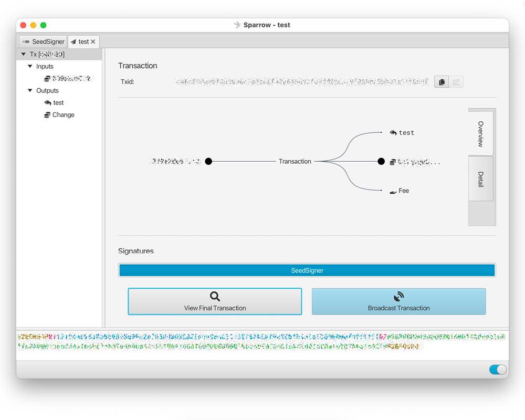Image resolution: width=525 pixels, height=420 pixels.
Task: Click the Fee label in the diagram
Action: coord(403,191)
